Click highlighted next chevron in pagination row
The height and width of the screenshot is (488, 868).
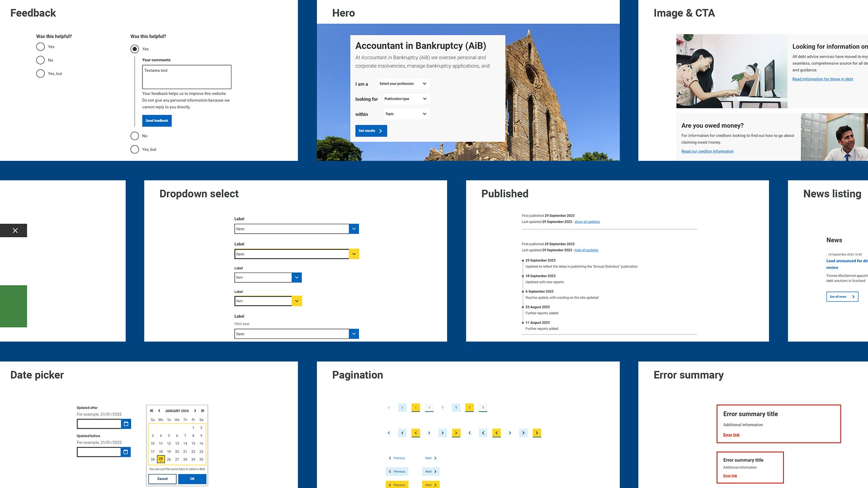coord(456,432)
